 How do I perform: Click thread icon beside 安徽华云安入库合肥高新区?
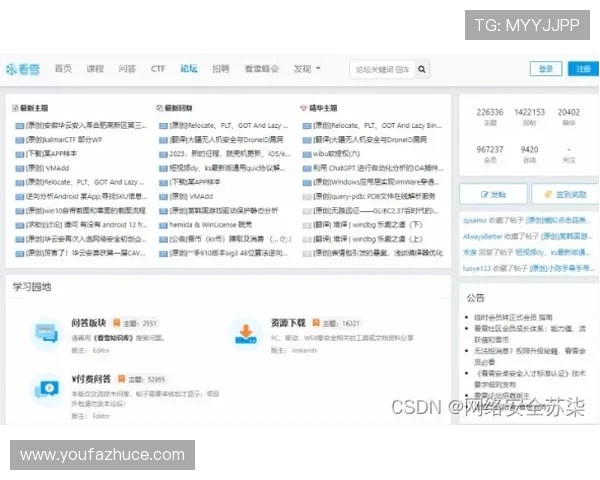tap(20, 126)
